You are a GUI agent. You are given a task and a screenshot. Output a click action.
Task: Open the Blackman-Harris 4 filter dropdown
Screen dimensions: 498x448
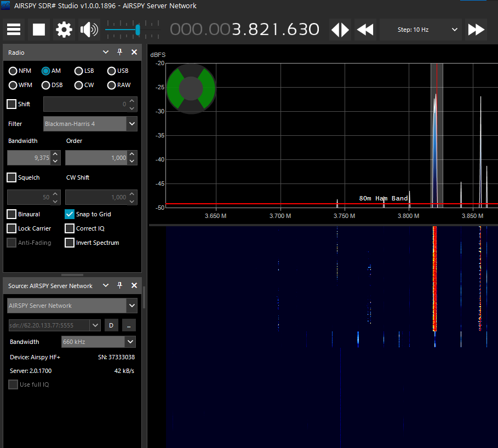point(131,124)
